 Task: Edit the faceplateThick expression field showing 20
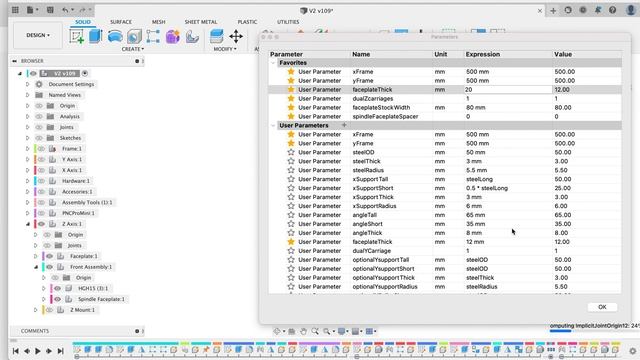(x=507, y=89)
